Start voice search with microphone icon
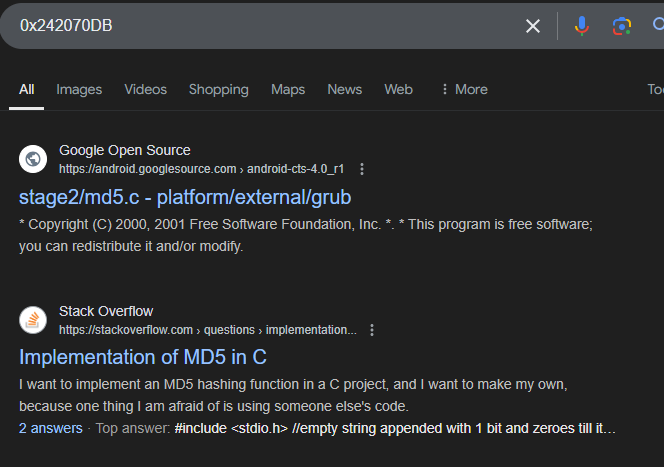The height and width of the screenshot is (467, 664). [x=582, y=26]
